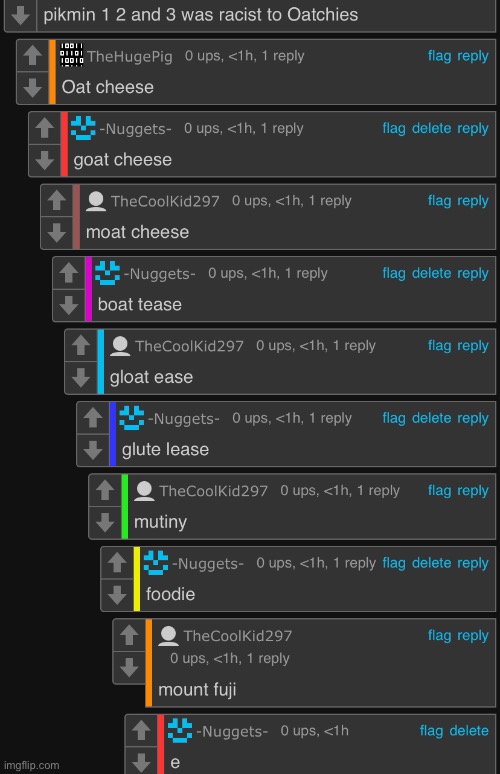Upvote the "mutiny" comment
The height and width of the screenshot is (774, 500).
click(x=105, y=491)
